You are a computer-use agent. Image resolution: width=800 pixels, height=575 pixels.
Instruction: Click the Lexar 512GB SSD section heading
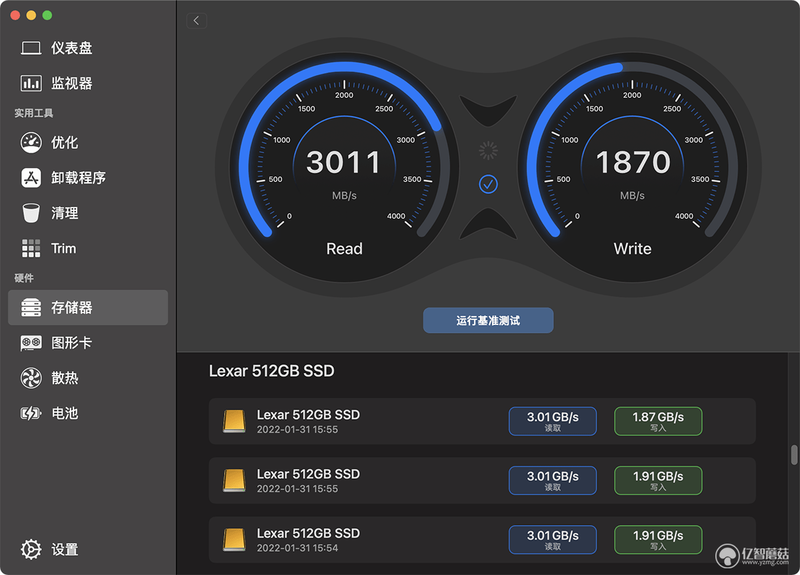pyautogui.click(x=271, y=371)
